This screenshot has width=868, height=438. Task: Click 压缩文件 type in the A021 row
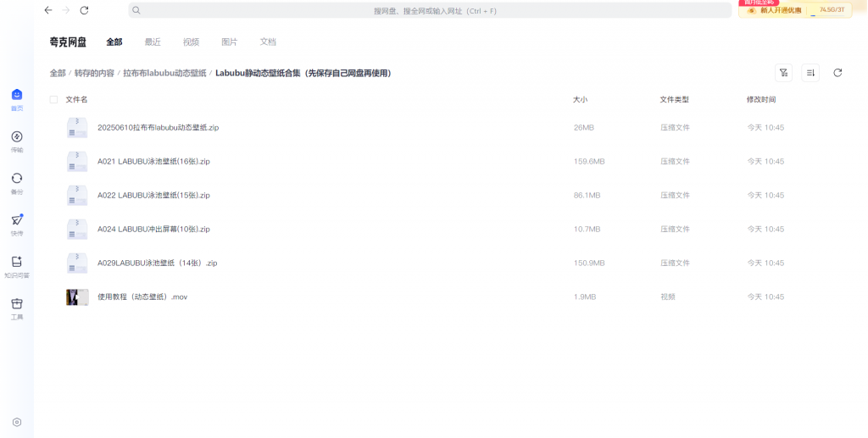click(675, 162)
